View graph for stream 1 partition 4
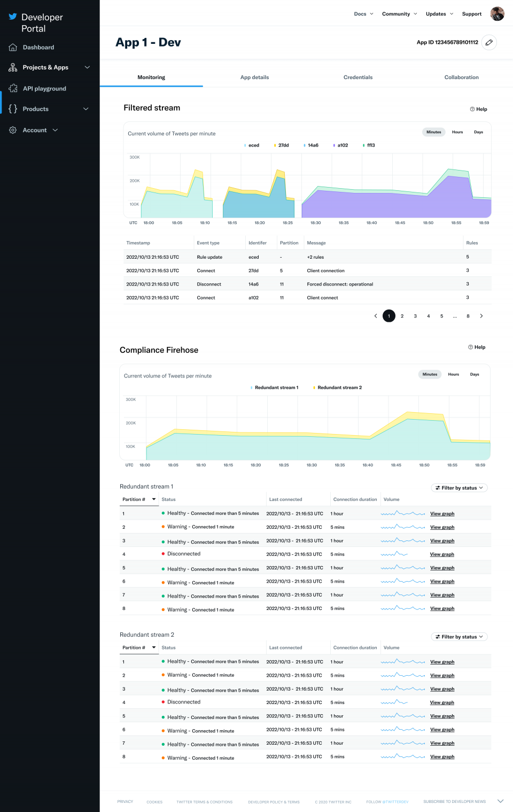This screenshot has height=812, width=513. point(442,554)
